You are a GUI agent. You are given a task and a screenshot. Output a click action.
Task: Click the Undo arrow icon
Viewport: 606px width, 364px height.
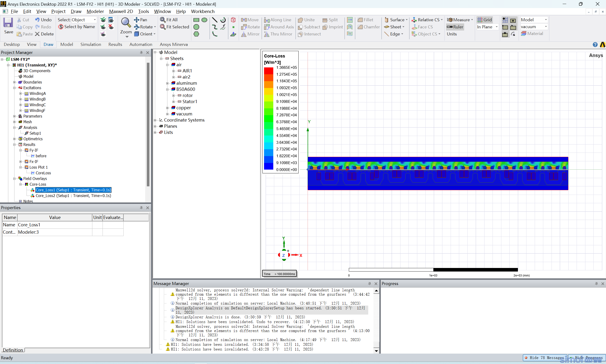coord(37,20)
